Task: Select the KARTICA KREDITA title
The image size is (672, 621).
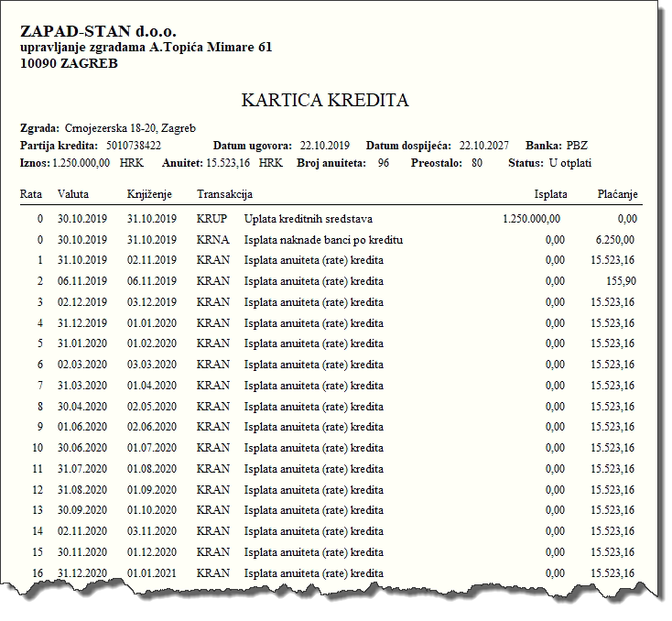Action: tap(325, 101)
